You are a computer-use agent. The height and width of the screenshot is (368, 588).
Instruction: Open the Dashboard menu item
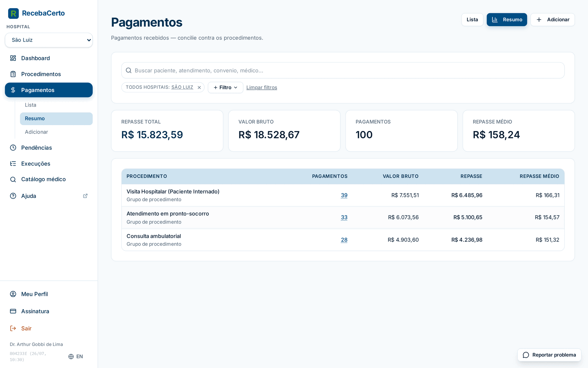(49, 58)
